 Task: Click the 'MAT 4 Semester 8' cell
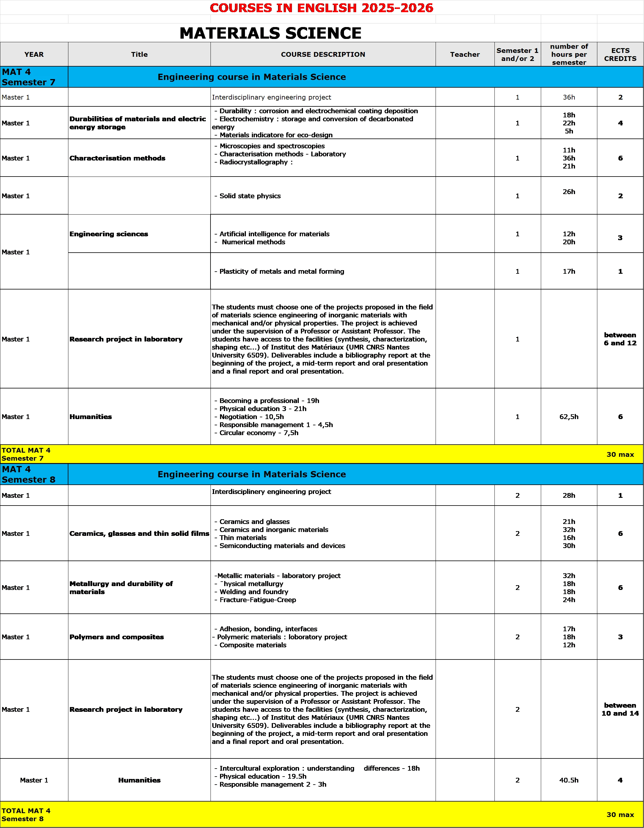(29, 474)
